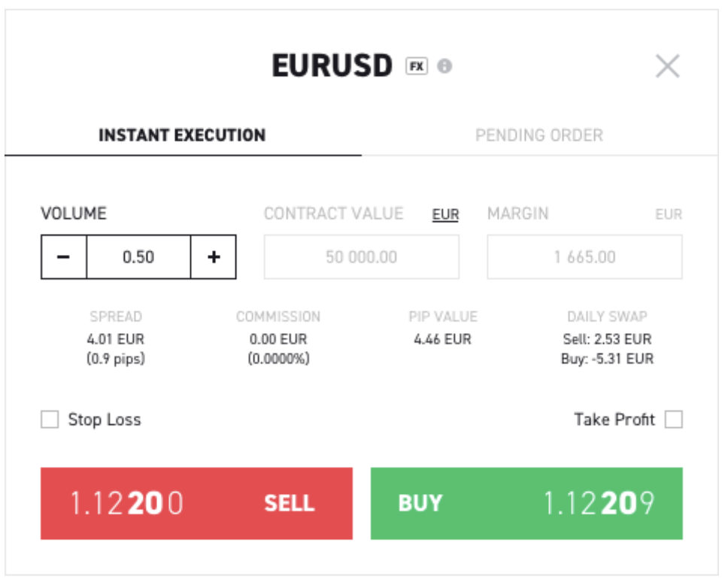Select the Instant Execution tab

182,135
